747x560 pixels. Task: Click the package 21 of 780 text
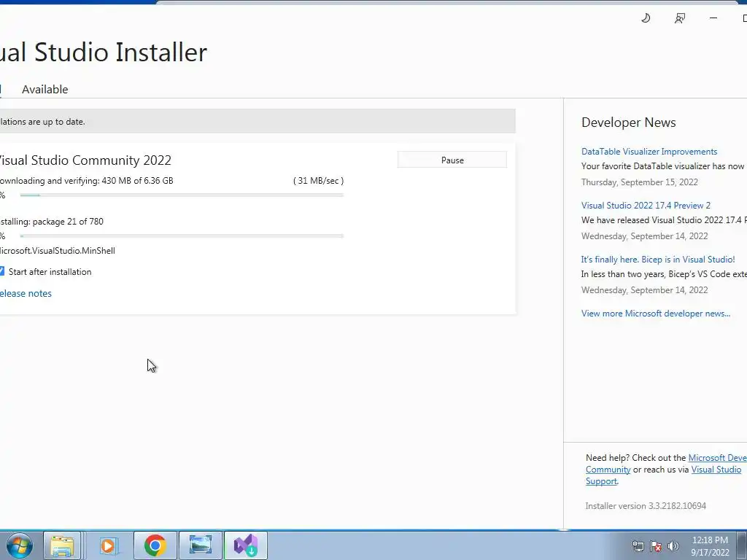(x=68, y=222)
